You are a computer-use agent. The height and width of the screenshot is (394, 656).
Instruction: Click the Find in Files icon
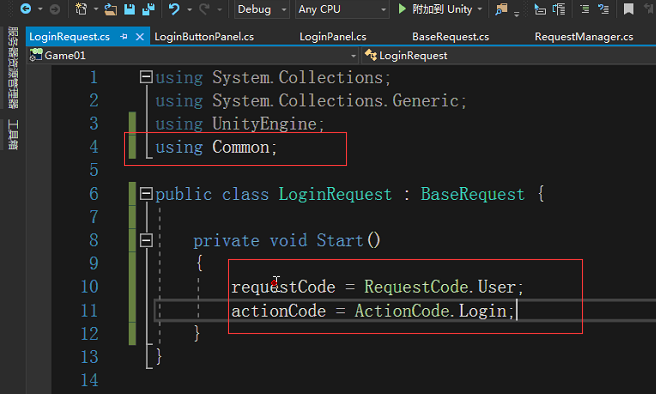tap(501, 9)
